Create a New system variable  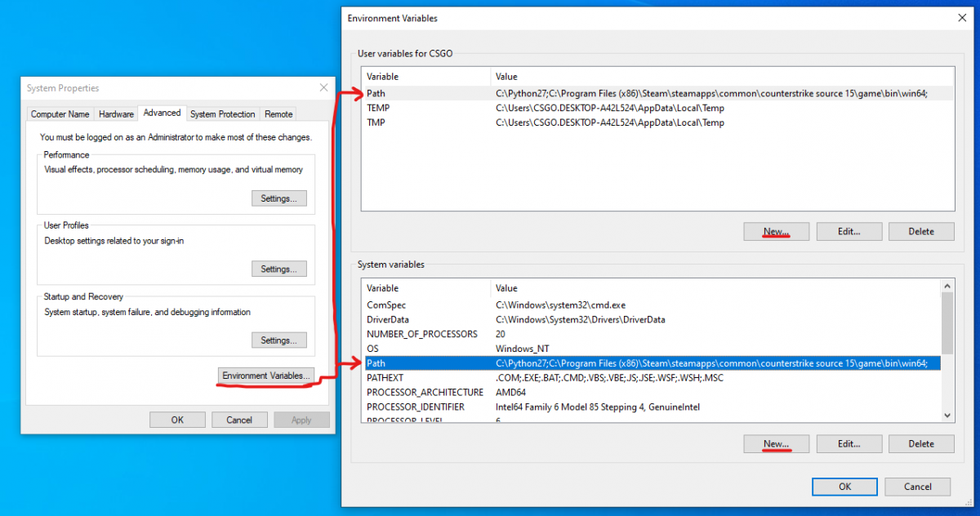[775, 443]
